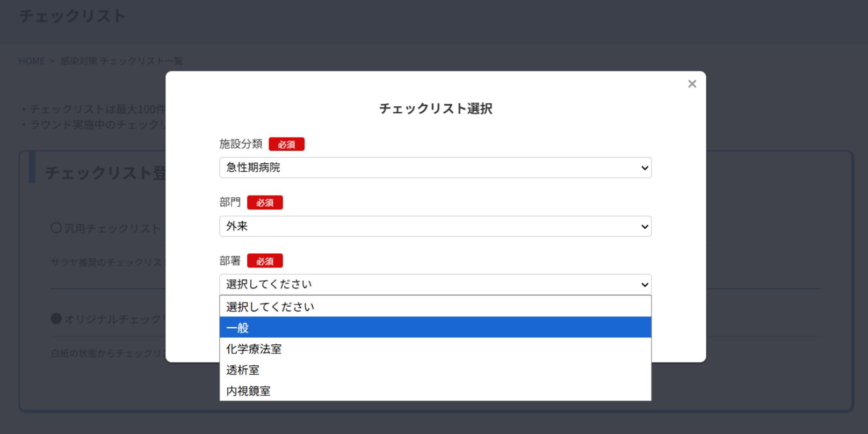Click the chevron arrow of the 部門 select

[645, 227]
